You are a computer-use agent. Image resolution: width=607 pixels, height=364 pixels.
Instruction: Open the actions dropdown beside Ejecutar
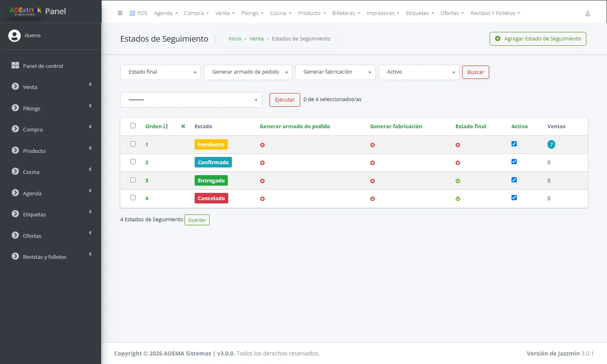(191, 100)
